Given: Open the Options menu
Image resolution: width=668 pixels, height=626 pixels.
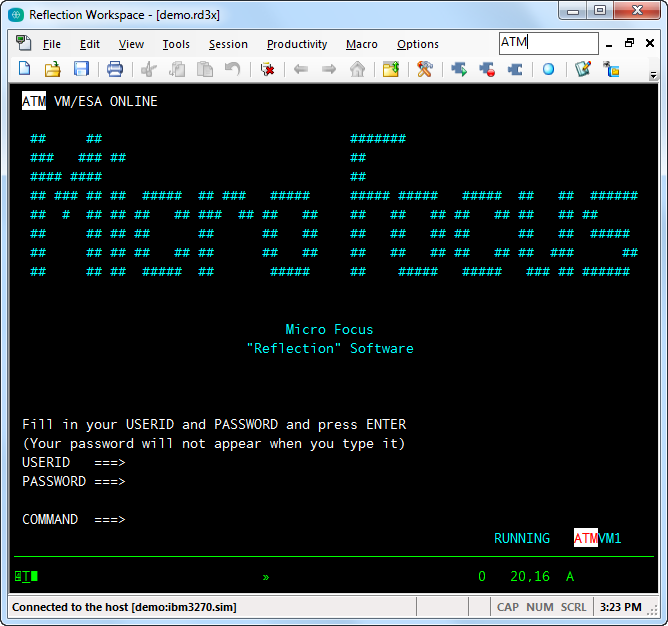Looking at the screenshot, I should pyautogui.click(x=418, y=44).
